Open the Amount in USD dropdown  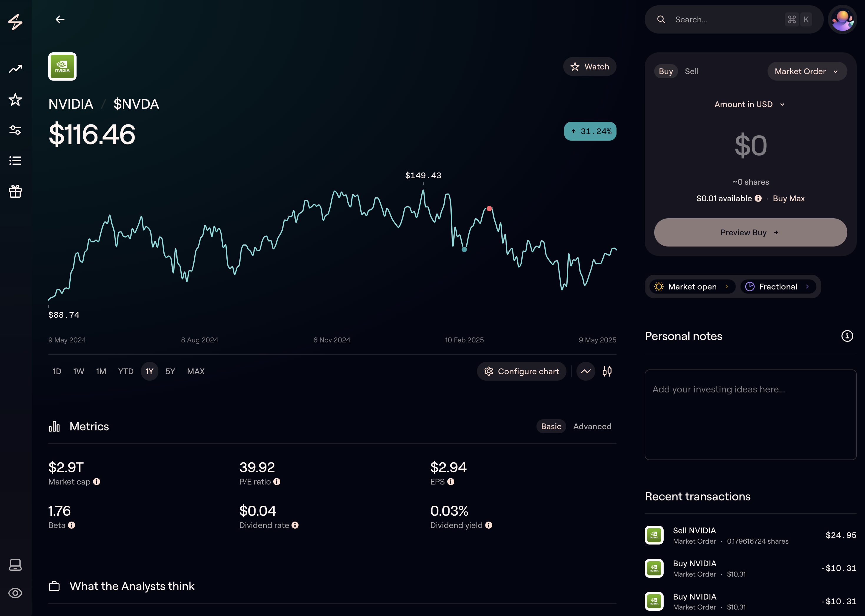coord(750,104)
